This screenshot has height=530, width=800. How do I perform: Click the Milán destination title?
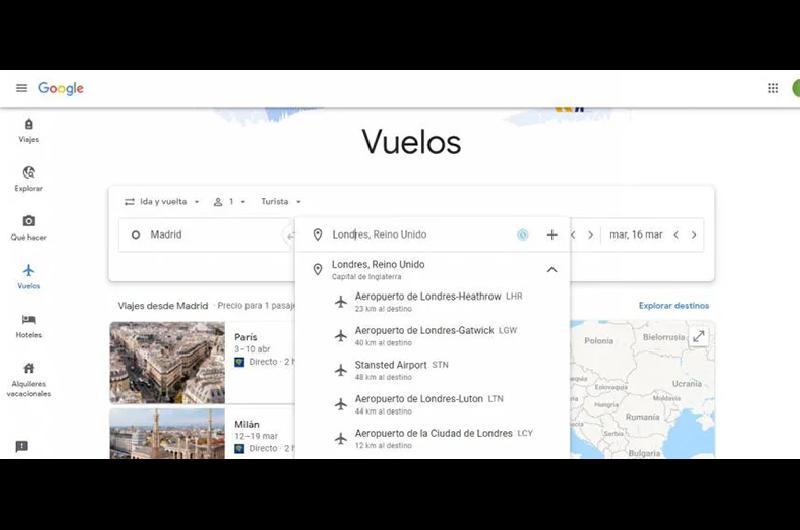pos(247,424)
